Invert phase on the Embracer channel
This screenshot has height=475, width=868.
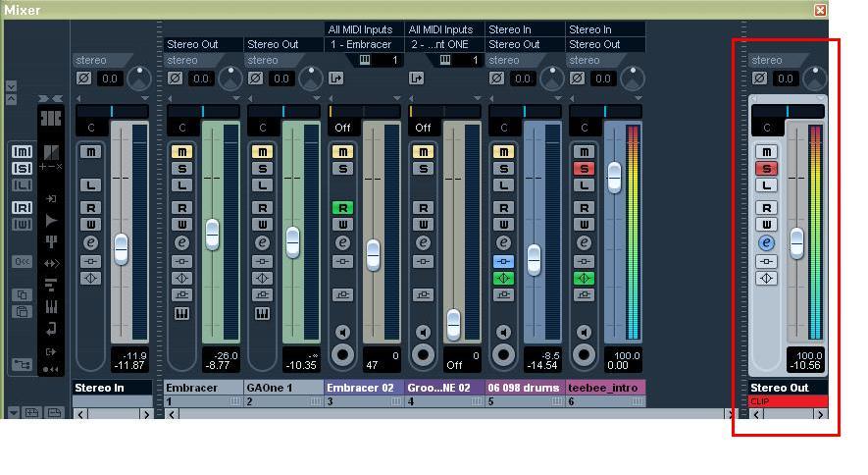pyautogui.click(x=175, y=79)
